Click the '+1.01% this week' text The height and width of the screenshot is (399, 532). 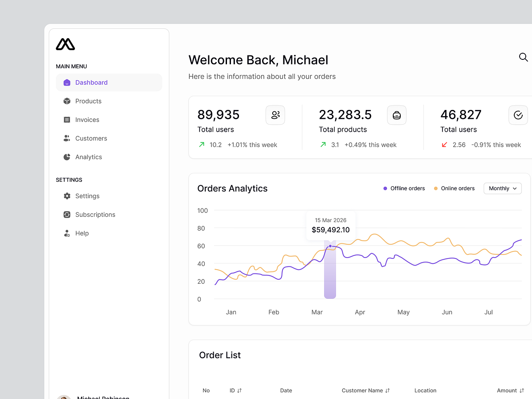click(x=252, y=145)
